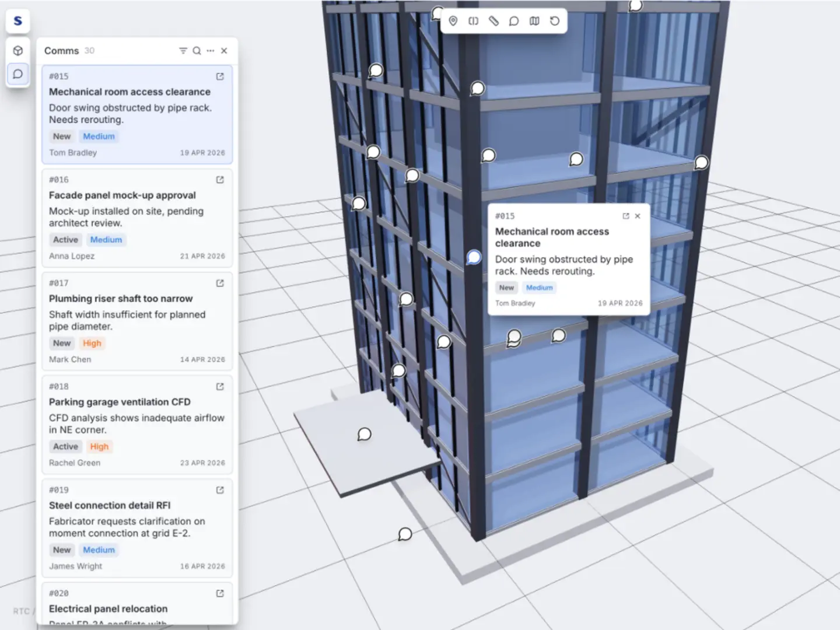This screenshot has width=840, height=630.
Task: Close the Comms panel
Action: (x=224, y=51)
